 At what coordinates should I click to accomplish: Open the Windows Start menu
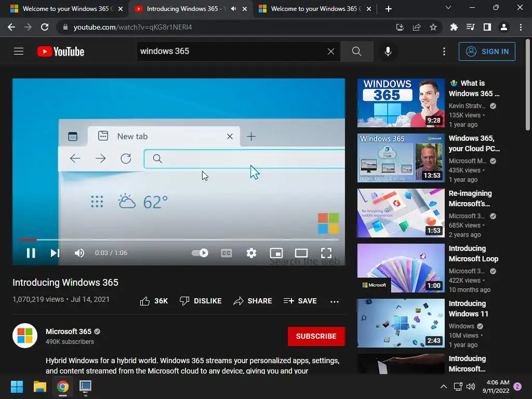[17, 387]
